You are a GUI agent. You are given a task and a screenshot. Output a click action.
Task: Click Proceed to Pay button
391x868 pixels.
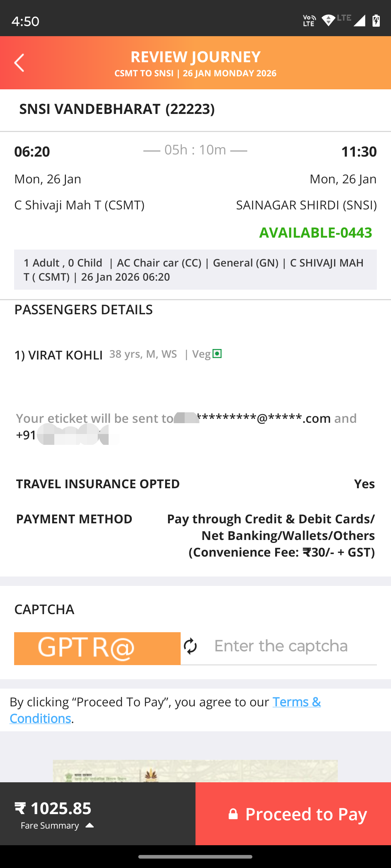pos(293,814)
